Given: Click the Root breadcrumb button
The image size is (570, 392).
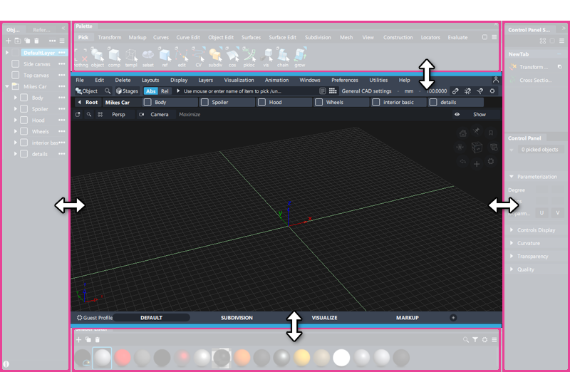Looking at the screenshot, I should click(88, 103).
